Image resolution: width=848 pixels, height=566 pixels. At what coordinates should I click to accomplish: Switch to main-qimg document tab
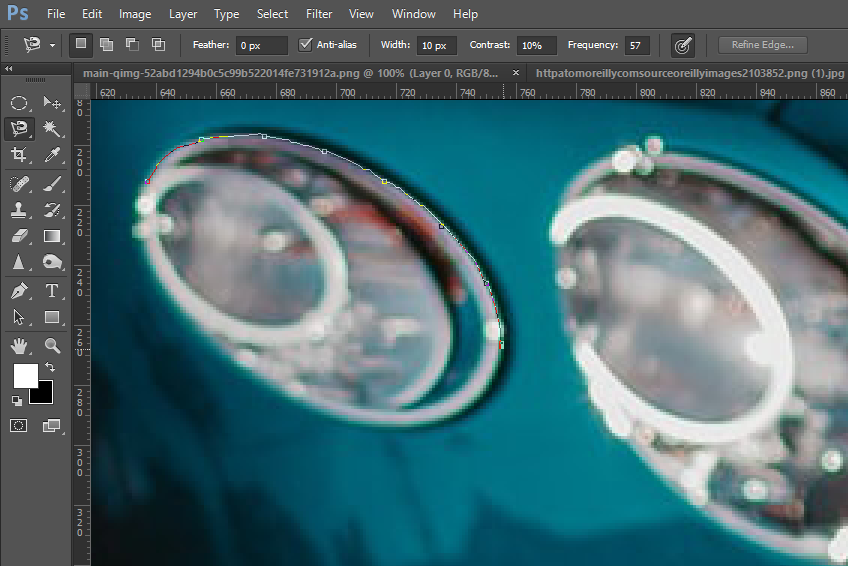pos(290,73)
